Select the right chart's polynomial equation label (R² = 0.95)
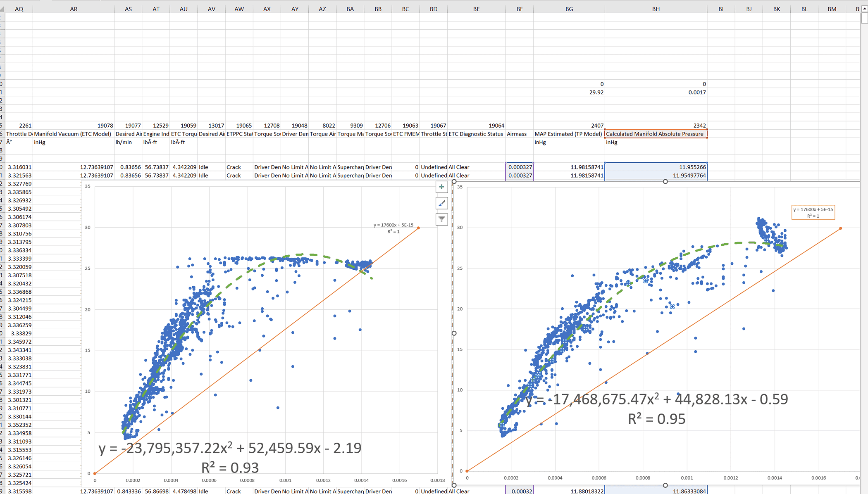Viewport: 868px width, 494px height. [x=657, y=409]
